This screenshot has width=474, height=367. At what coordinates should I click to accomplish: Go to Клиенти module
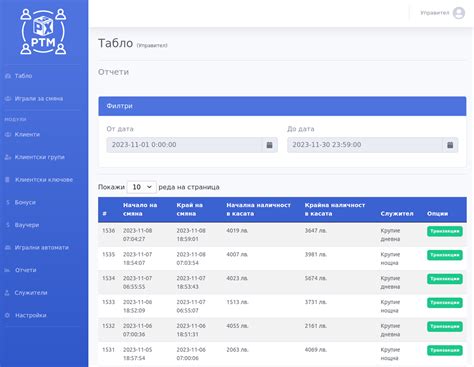point(27,134)
